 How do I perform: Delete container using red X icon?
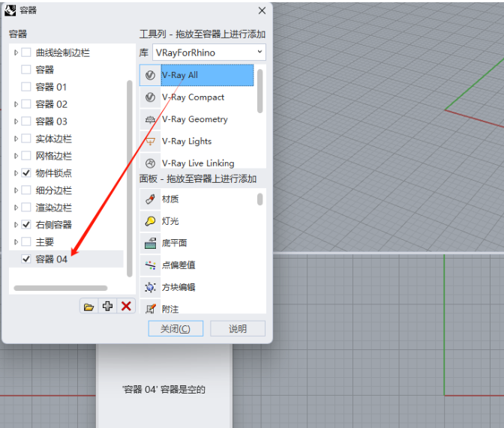pyautogui.click(x=126, y=307)
